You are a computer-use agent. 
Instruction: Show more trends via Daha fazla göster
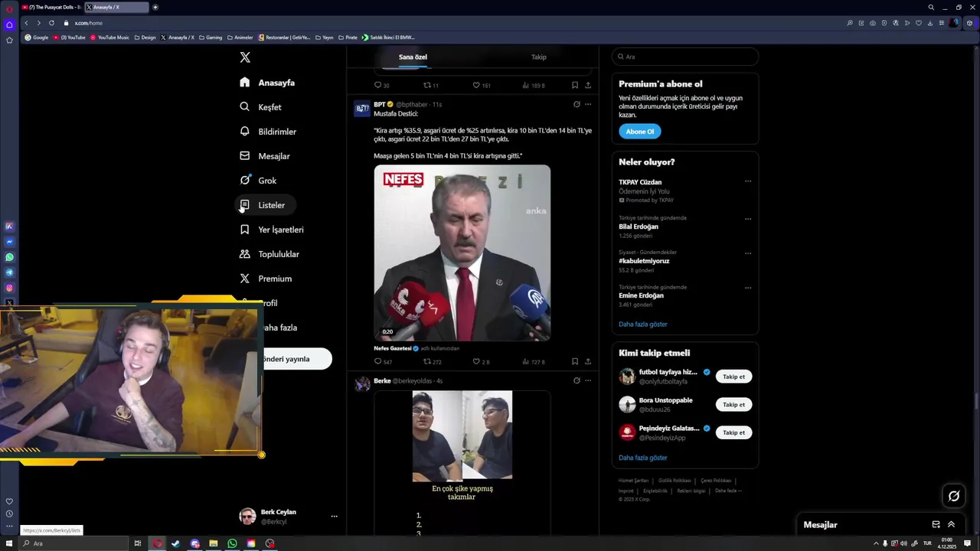point(643,324)
